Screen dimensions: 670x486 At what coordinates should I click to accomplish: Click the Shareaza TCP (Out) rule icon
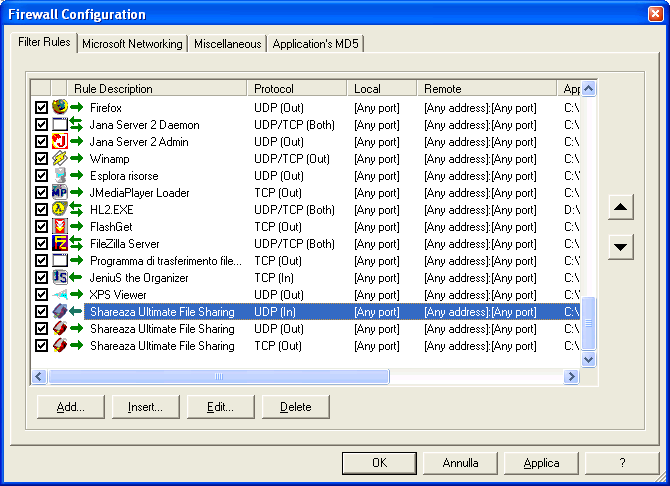point(60,345)
